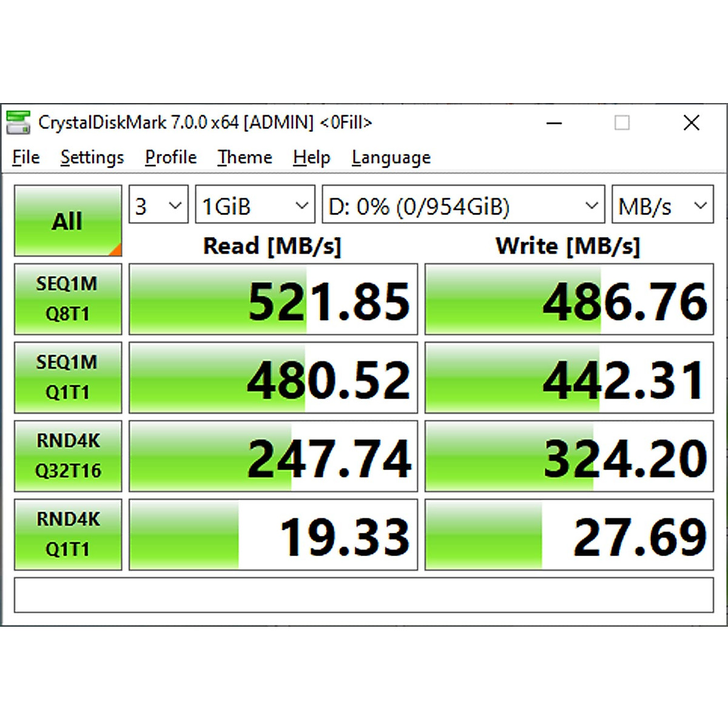The height and width of the screenshot is (728, 728).
Task: Start the SEQ1M Q1T1 test
Action: (67, 377)
